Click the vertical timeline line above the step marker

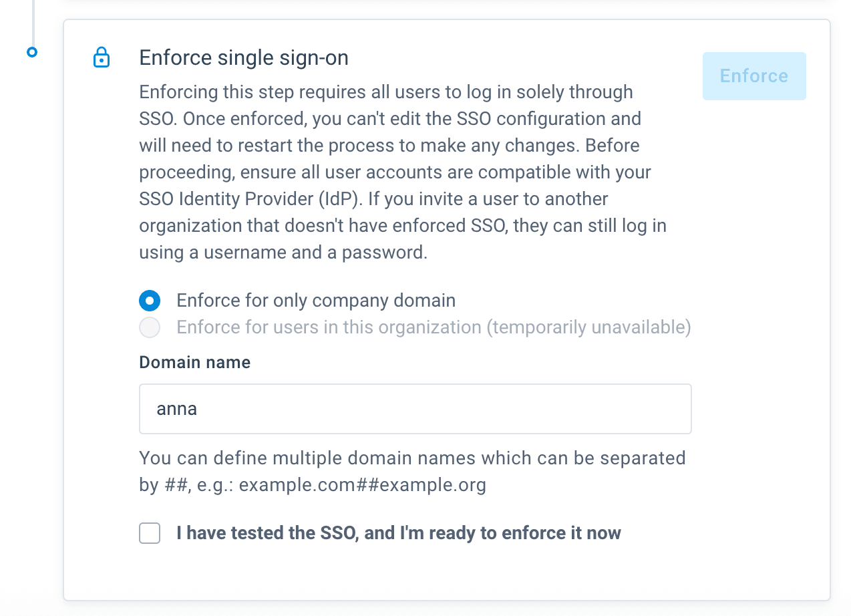point(32,20)
